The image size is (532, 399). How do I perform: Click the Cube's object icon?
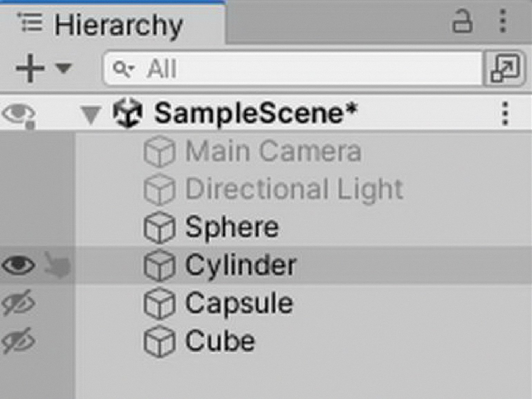tap(159, 341)
